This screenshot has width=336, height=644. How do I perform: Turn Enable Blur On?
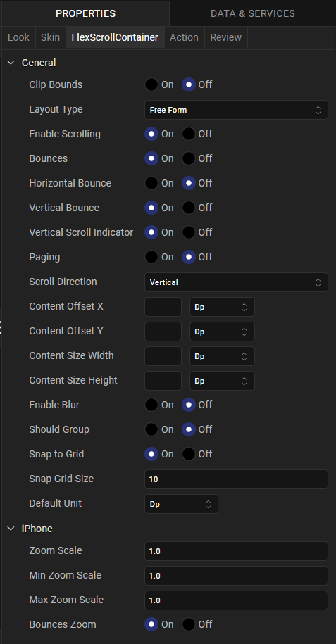(151, 405)
